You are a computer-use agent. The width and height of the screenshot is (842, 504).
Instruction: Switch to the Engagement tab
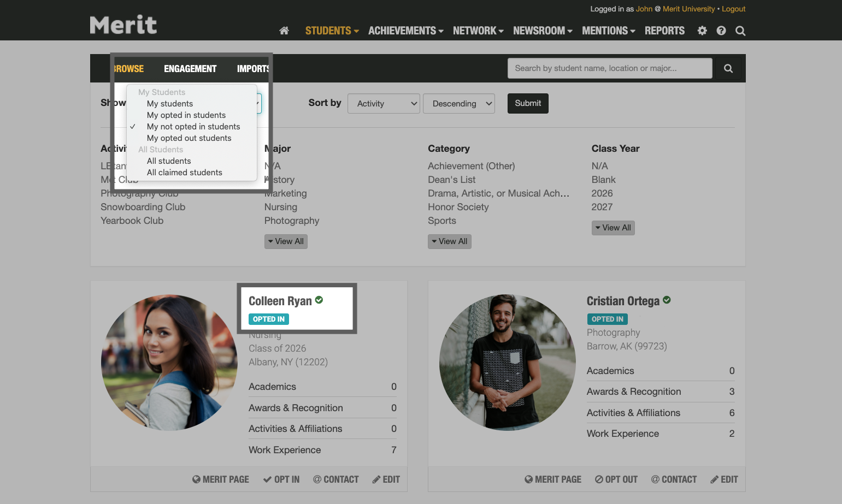pyautogui.click(x=190, y=68)
